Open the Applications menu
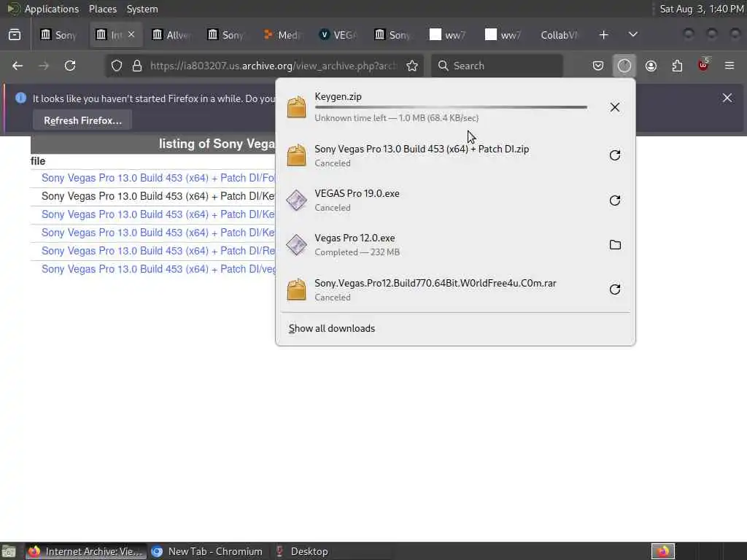This screenshot has height=560, width=747. (x=52, y=9)
